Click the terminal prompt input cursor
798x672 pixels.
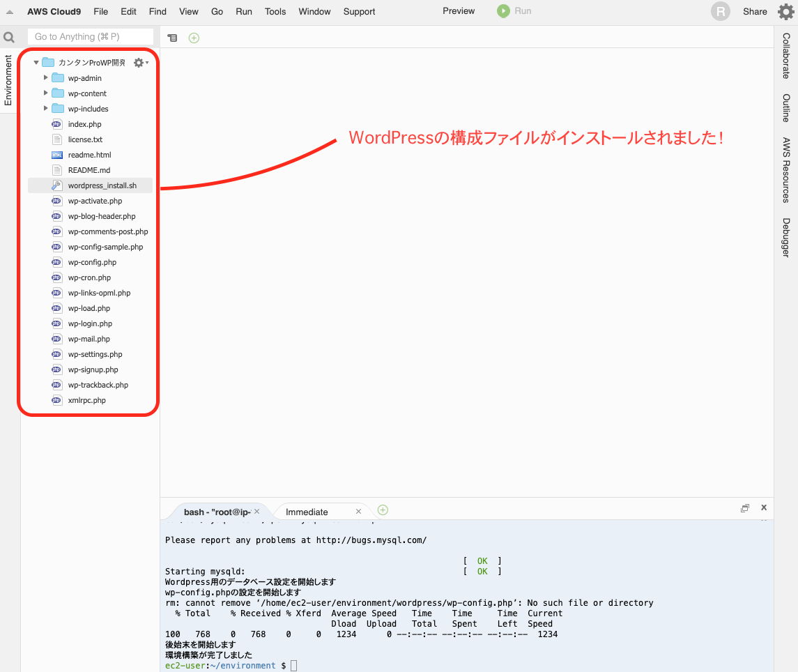click(x=293, y=666)
